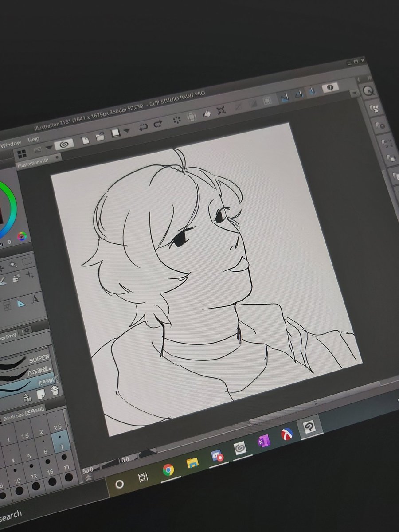Launch Google Chrome from the taskbar

[168, 469]
